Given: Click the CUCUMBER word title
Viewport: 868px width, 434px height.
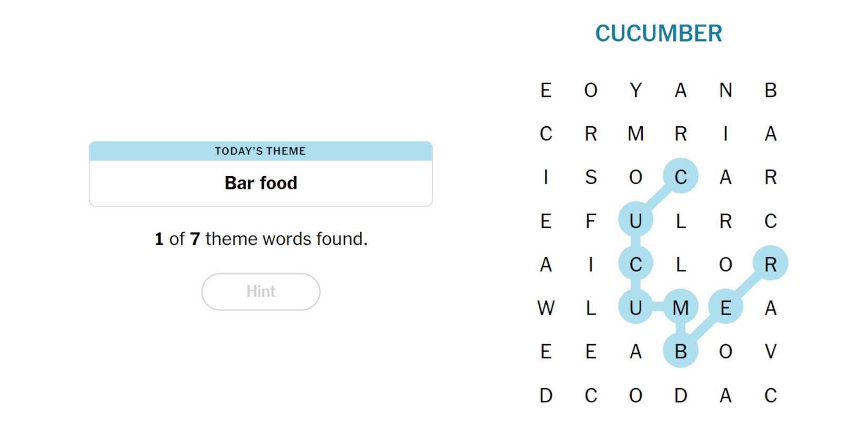Looking at the screenshot, I should coord(658,34).
